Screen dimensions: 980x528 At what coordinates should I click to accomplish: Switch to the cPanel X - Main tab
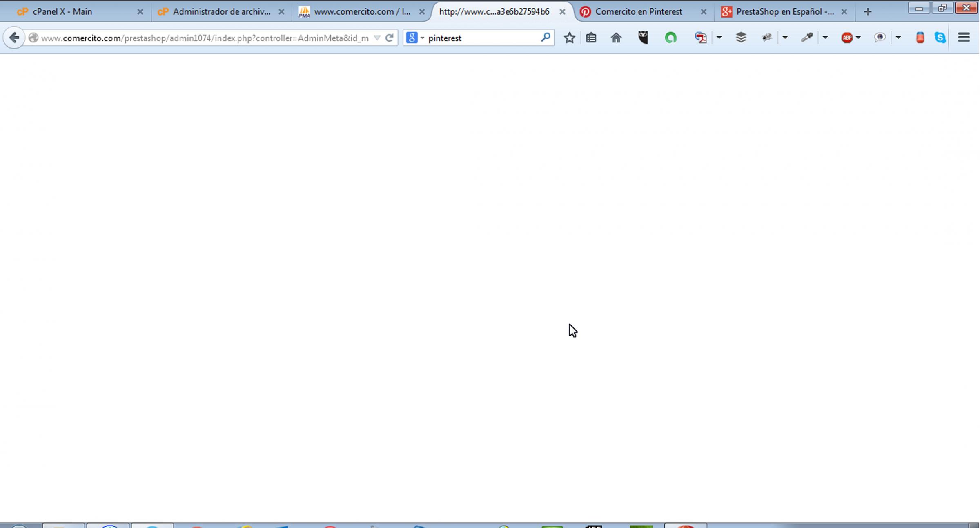[62, 12]
